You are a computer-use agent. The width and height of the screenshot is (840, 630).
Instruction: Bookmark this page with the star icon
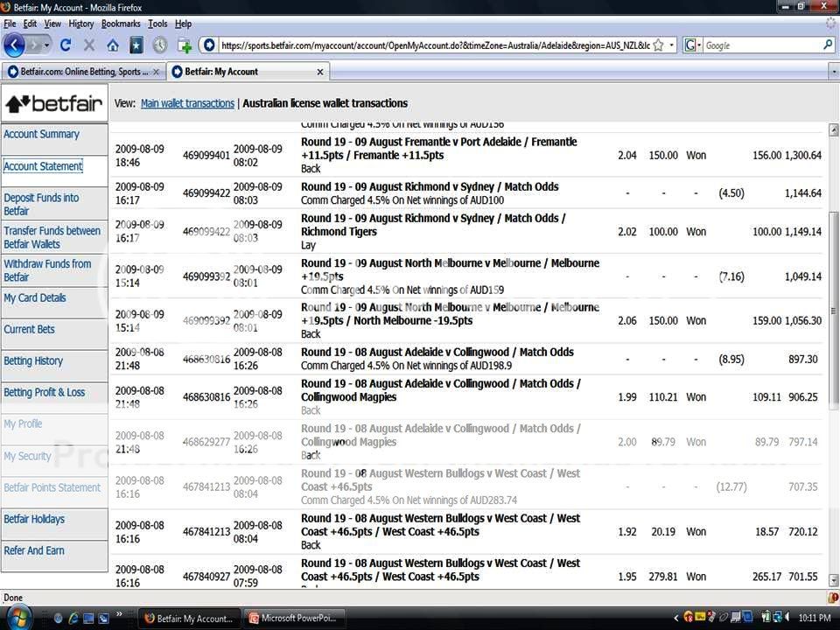coord(658,45)
